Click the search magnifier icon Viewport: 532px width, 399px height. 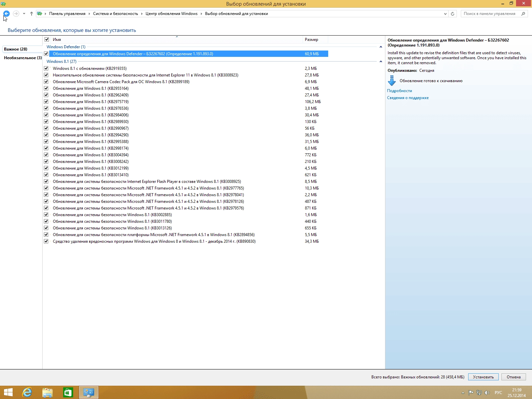tap(523, 14)
